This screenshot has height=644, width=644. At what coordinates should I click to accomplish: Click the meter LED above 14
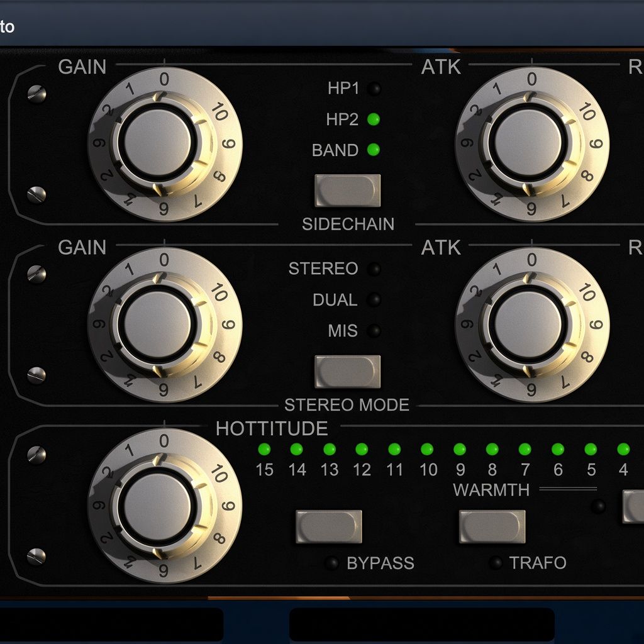297,449
